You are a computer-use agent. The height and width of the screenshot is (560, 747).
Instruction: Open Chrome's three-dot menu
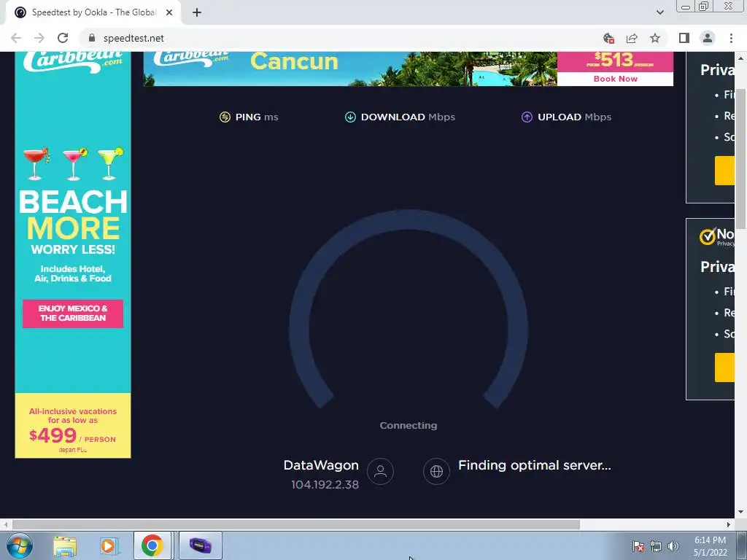(731, 38)
